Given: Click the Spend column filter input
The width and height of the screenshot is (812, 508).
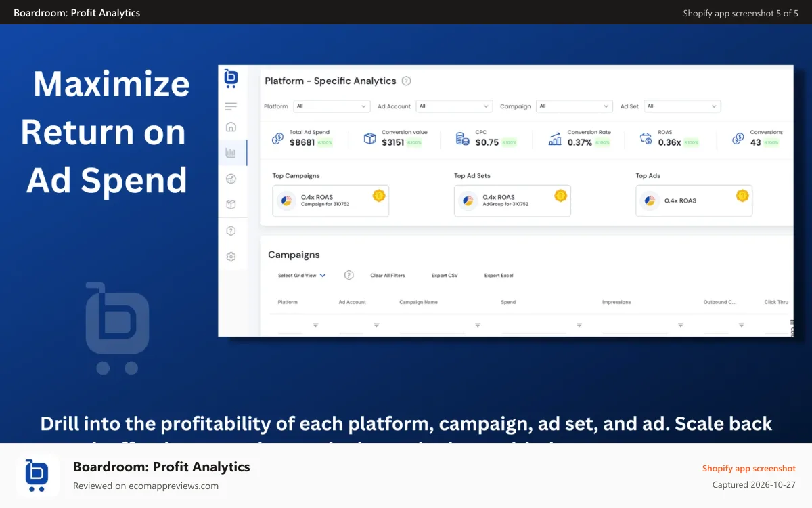Looking at the screenshot, I should tap(533, 326).
